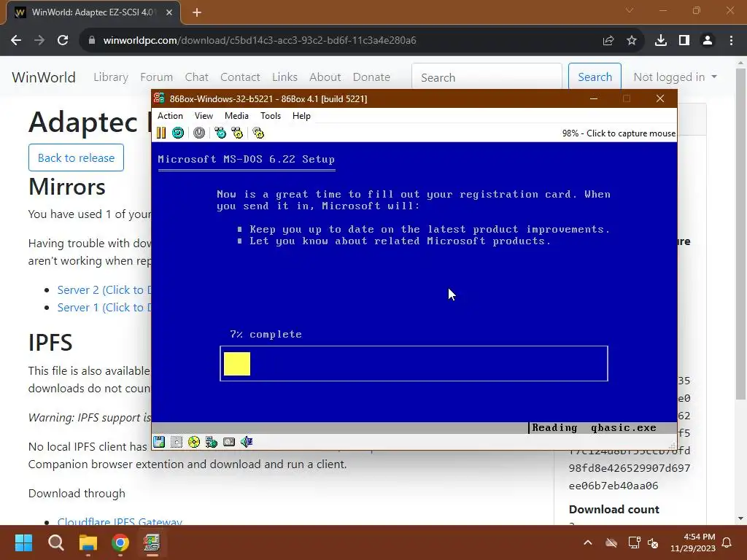Click the gray hard disk status icon

(229, 442)
